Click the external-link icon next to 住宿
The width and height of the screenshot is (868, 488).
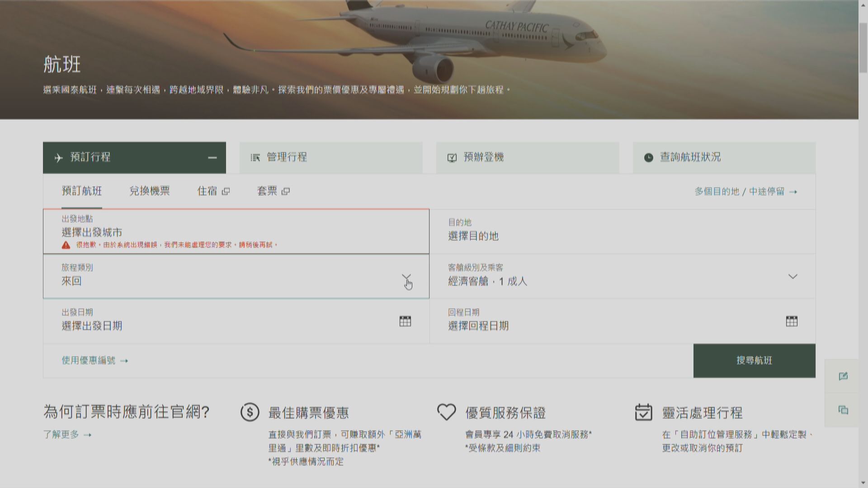[x=226, y=191]
